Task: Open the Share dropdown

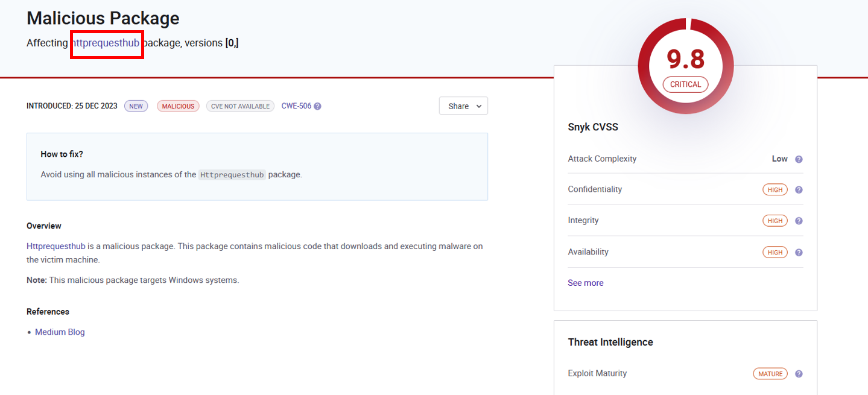Action: pyautogui.click(x=463, y=106)
